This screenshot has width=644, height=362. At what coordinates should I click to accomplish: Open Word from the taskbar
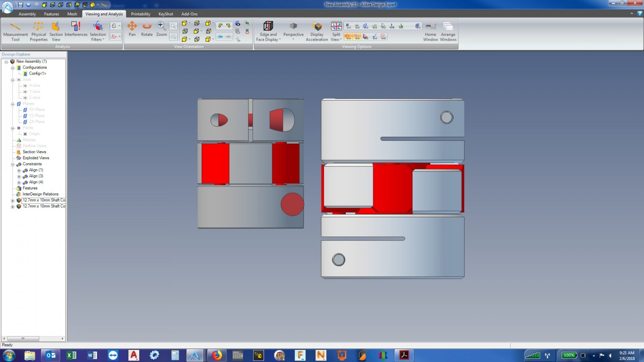click(x=92, y=355)
